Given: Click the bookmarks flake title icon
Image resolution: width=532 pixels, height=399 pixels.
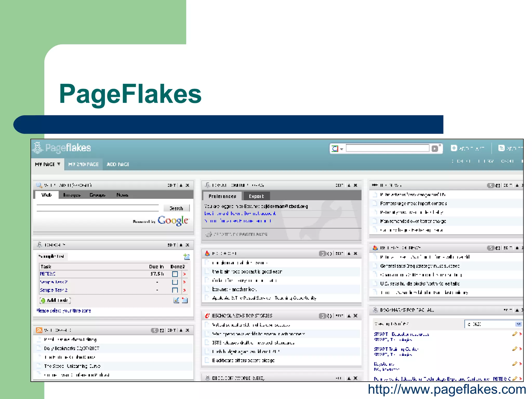Looking at the screenshot, I should 375,310.
